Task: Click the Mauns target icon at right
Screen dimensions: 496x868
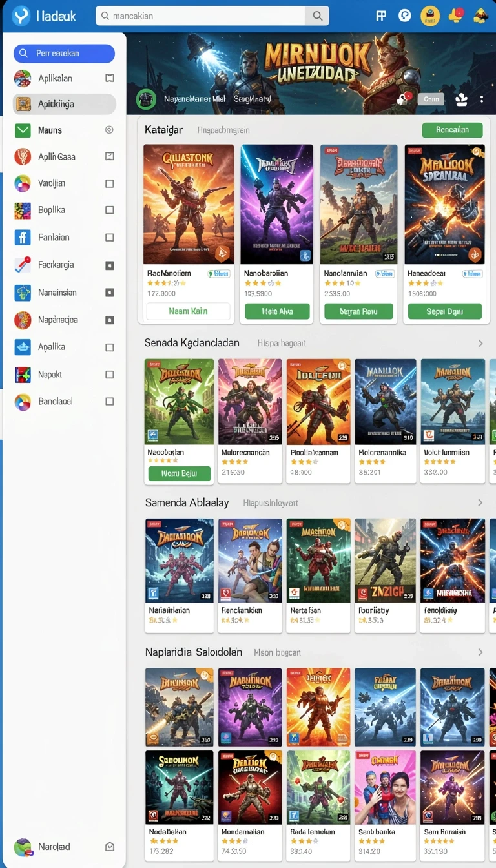Action: [109, 130]
